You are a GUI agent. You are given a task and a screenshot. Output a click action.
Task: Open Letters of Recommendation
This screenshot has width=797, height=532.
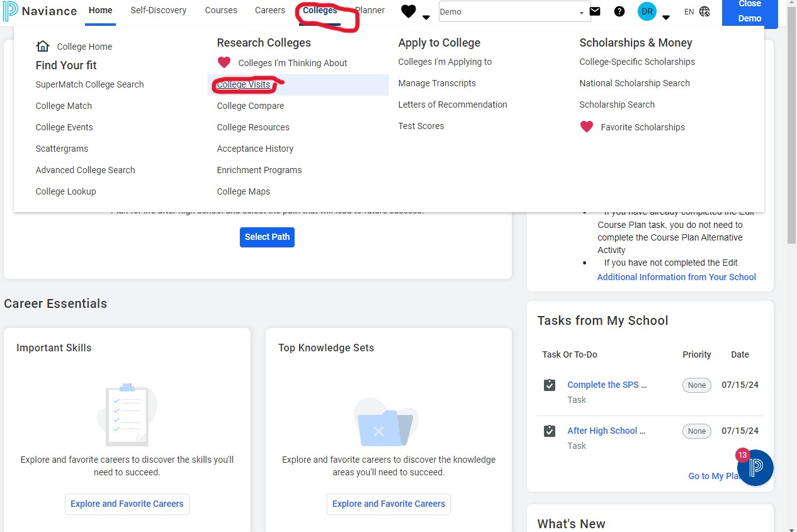click(x=453, y=105)
